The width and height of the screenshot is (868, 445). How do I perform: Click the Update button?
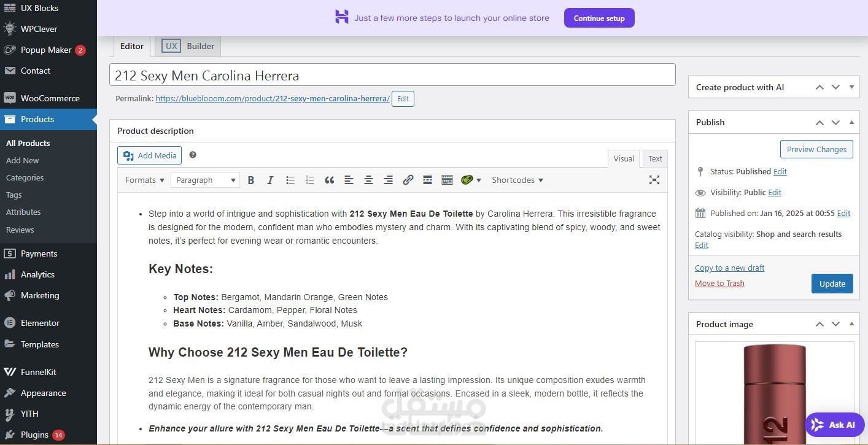pos(832,284)
